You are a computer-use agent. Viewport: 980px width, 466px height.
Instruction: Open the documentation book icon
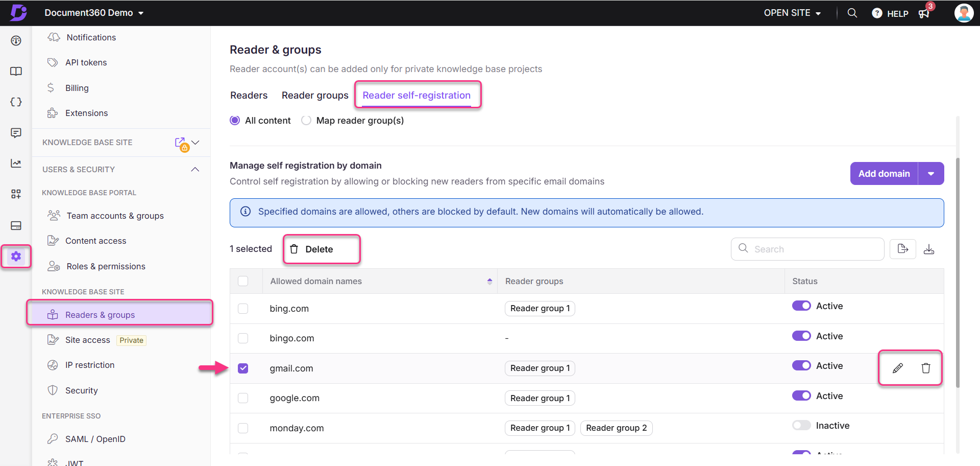(x=16, y=72)
